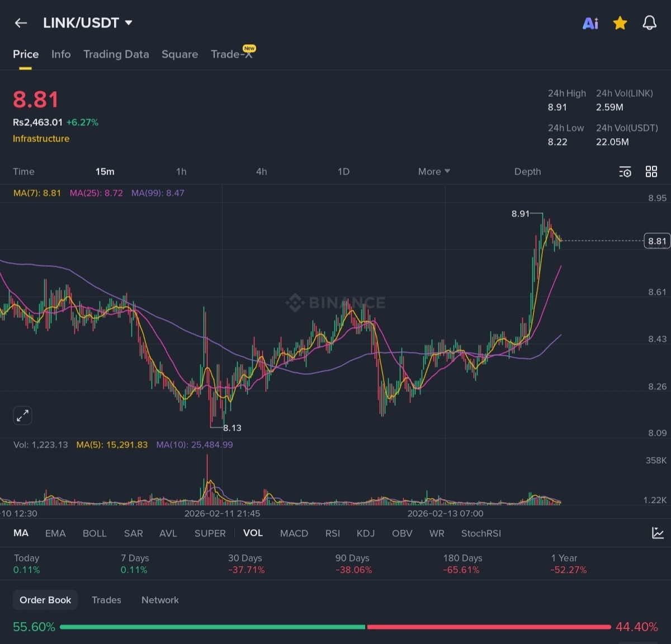This screenshot has height=644, width=671.
Task: Open the Trade-X tab
Action: click(x=233, y=54)
